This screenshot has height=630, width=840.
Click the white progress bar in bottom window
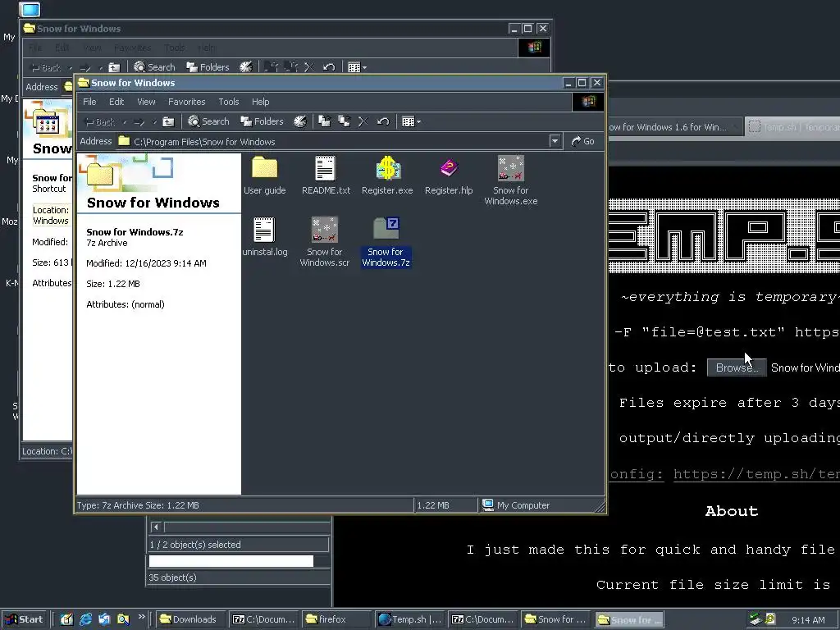[231, 561]
